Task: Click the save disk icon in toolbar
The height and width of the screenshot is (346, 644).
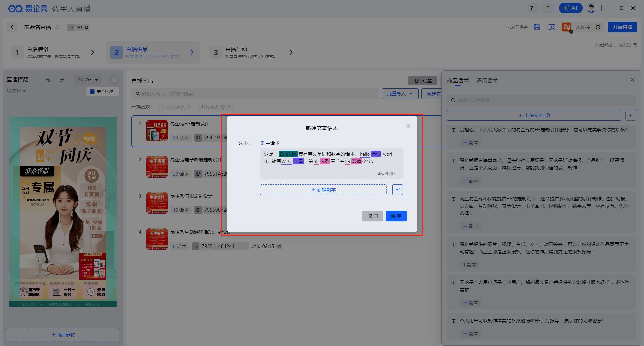Action: tap(537, 27)
